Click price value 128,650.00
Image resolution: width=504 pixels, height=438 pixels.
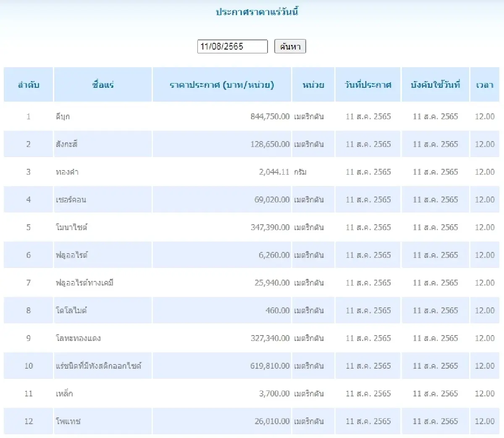(270, 144)
